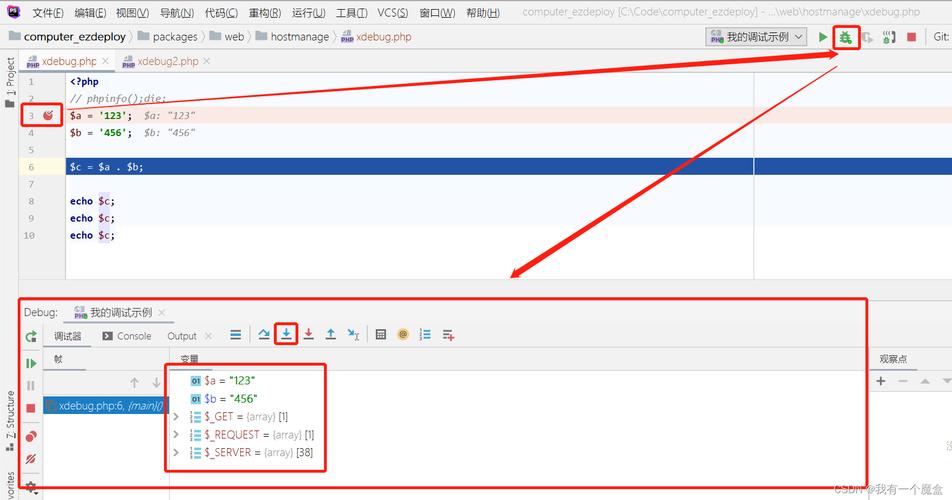Click the Run with Coverage icon
This screenshot has width=952, height=500.
pos(868,38)
